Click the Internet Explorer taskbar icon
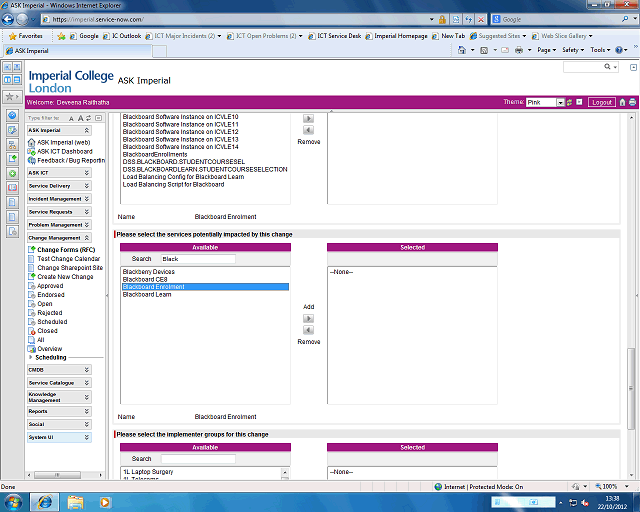 (x=44, y=500)
